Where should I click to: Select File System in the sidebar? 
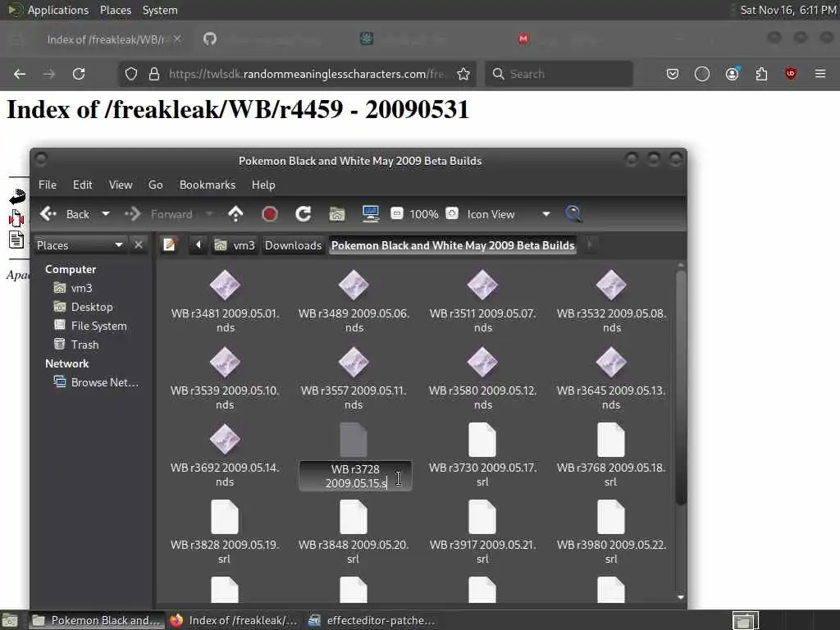[x=90, y=326]
